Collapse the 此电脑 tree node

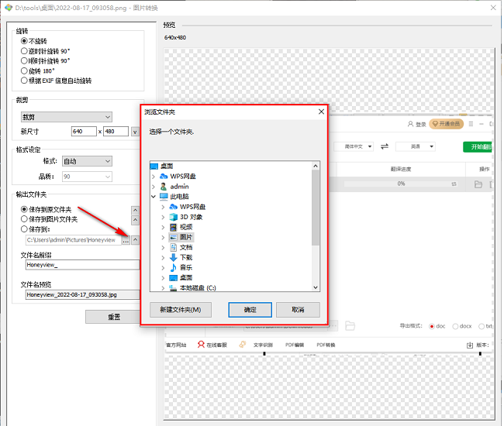pyautogui.click(x=154, y=197)
